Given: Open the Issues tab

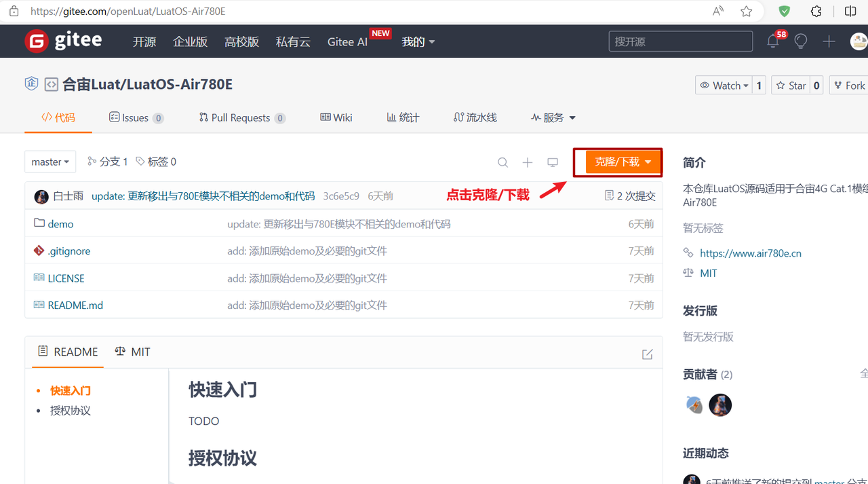Looking at the screenshot, I should click(136, 117).
